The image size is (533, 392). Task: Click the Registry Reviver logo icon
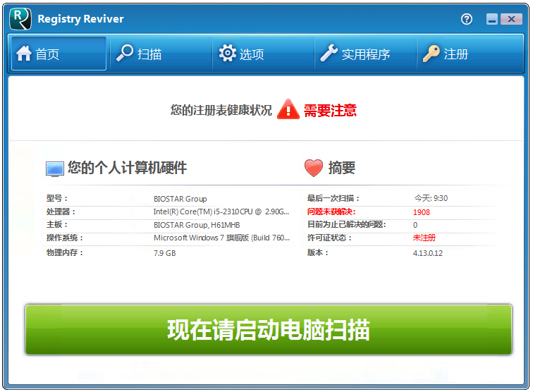click(x=20, y=19)
